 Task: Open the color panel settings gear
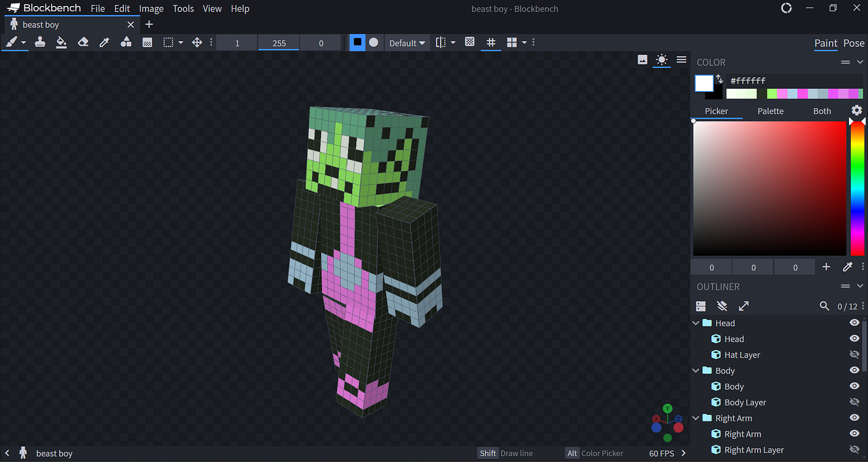(x=857, y=110)
